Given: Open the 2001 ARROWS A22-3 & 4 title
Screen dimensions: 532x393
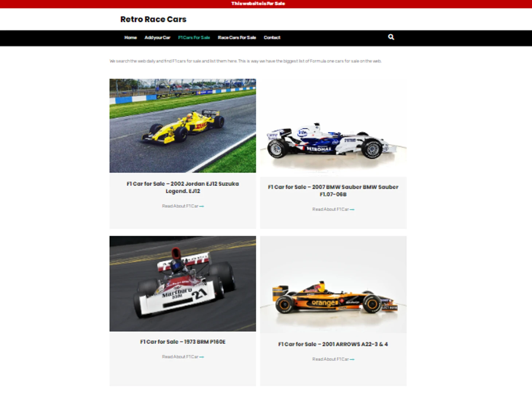Looking at the screenshot, I should [333, 344].
